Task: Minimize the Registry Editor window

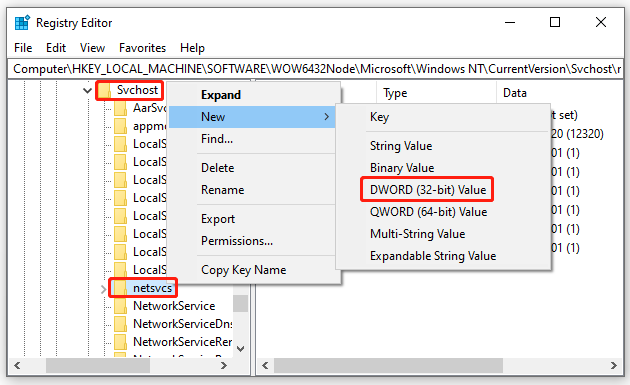Action: (x=510, y=23)
